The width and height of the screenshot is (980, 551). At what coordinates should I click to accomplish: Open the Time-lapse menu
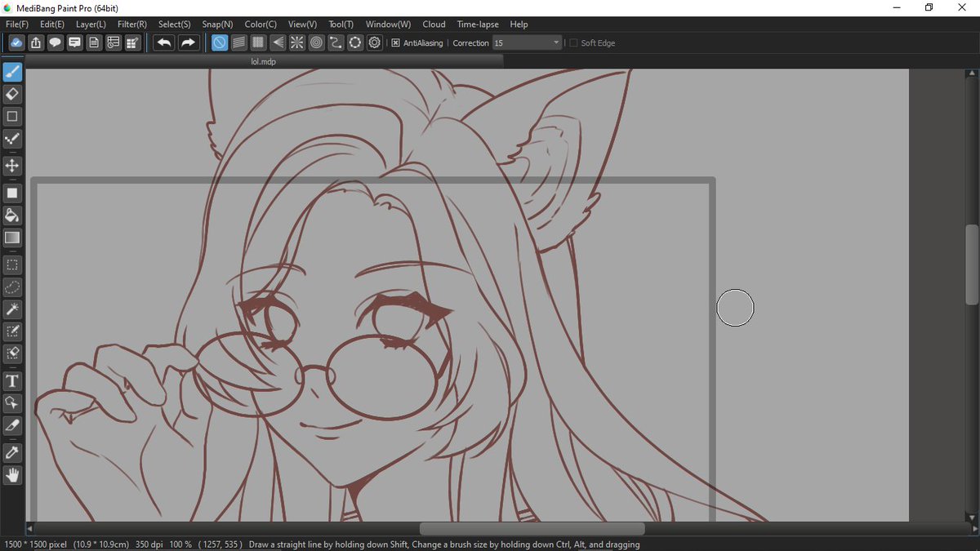[x=479, y=24]
